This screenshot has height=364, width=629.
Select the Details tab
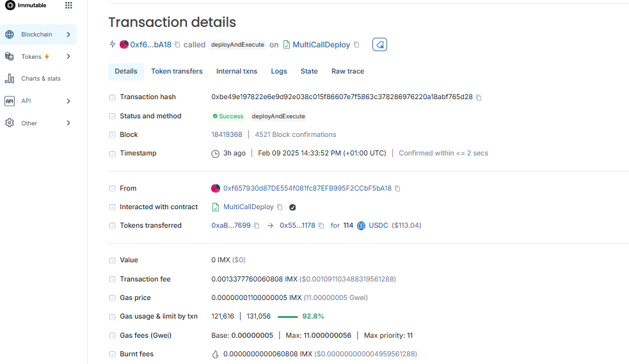(x=126, y=72)
